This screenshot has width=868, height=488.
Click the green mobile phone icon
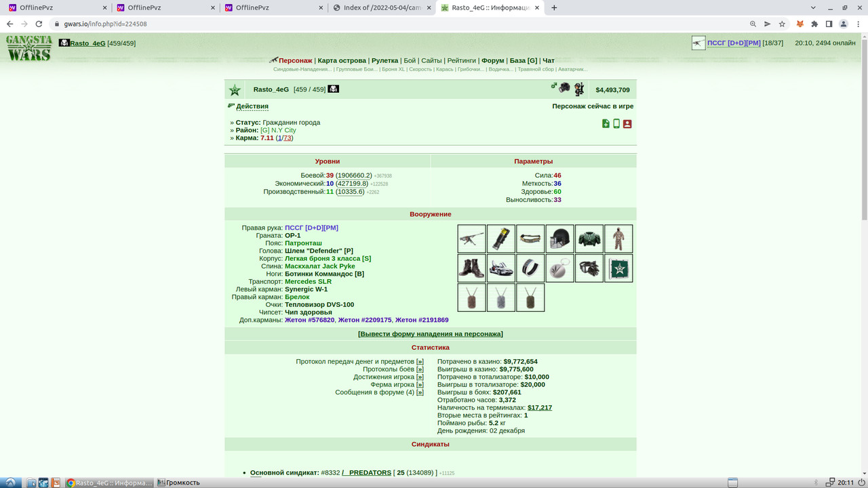pos(616,124)
